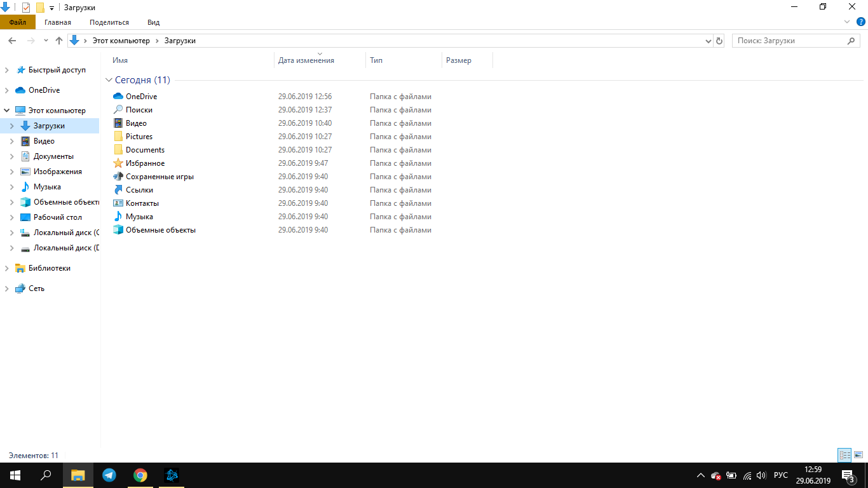The height and width of the screenshot is (488, 868).
Task: Switch to details view layout
Action: click(x=844, y=455)
